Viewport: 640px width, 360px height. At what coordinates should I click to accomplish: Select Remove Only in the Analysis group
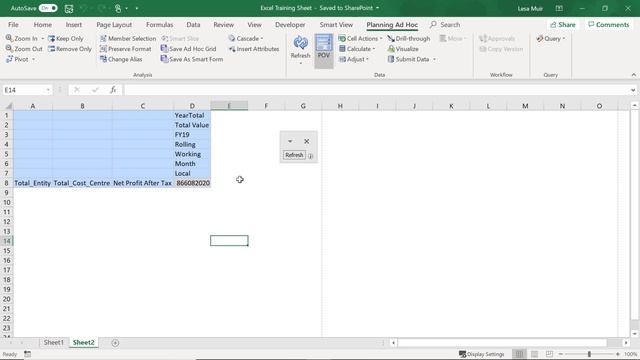[x=70, y=49]
